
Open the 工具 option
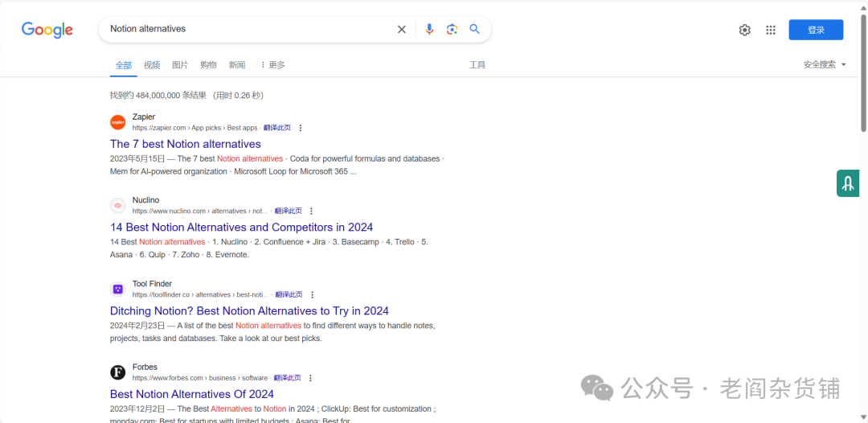[x=477, y=65]
